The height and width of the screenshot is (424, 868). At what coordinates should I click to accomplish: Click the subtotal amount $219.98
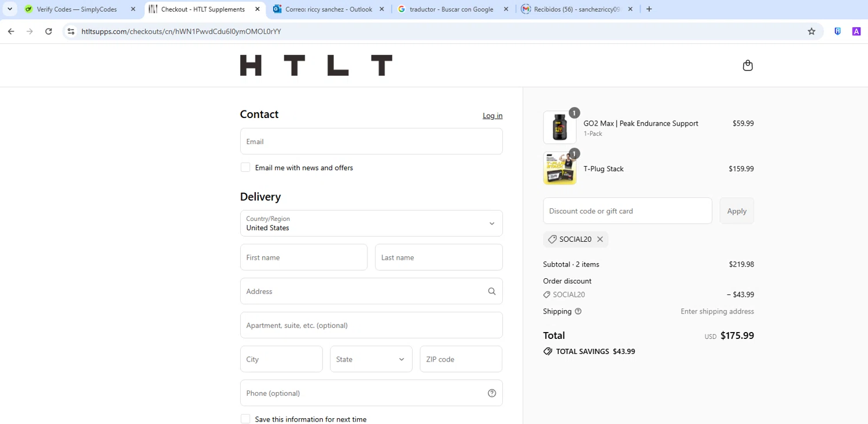(741, 264)
